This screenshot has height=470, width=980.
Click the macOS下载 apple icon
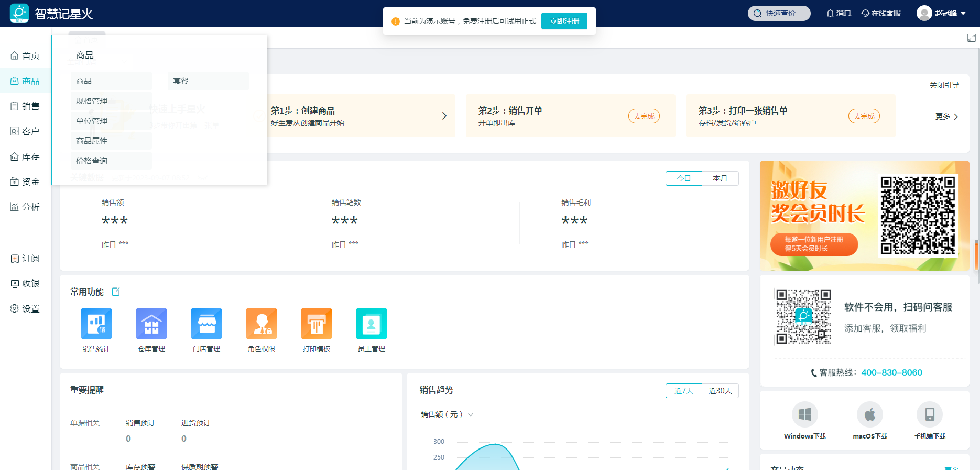pos(869,414)
